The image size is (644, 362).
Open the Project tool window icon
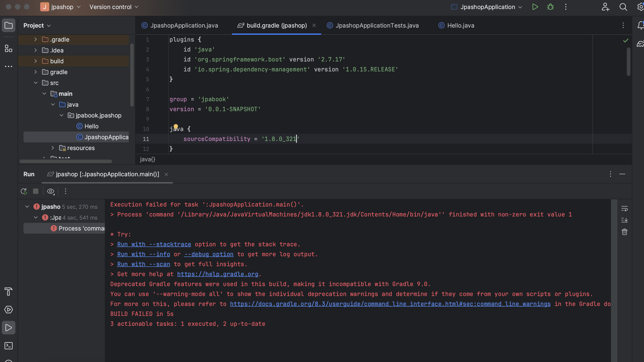pyautogui.click(x=9, y=26)
